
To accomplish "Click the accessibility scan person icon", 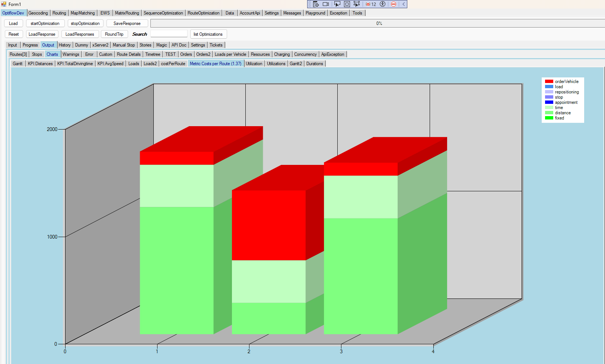I will (382, 4).
